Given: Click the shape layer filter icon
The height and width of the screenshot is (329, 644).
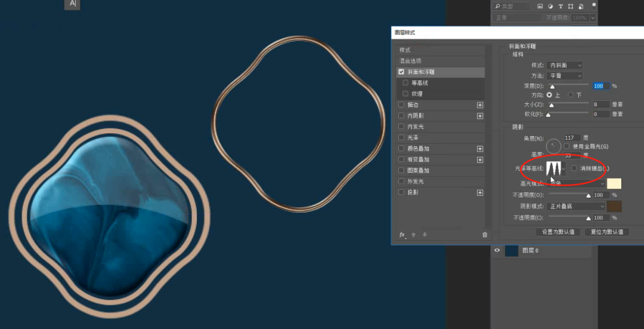Looking at the screenshot, I should click(571, 7).
